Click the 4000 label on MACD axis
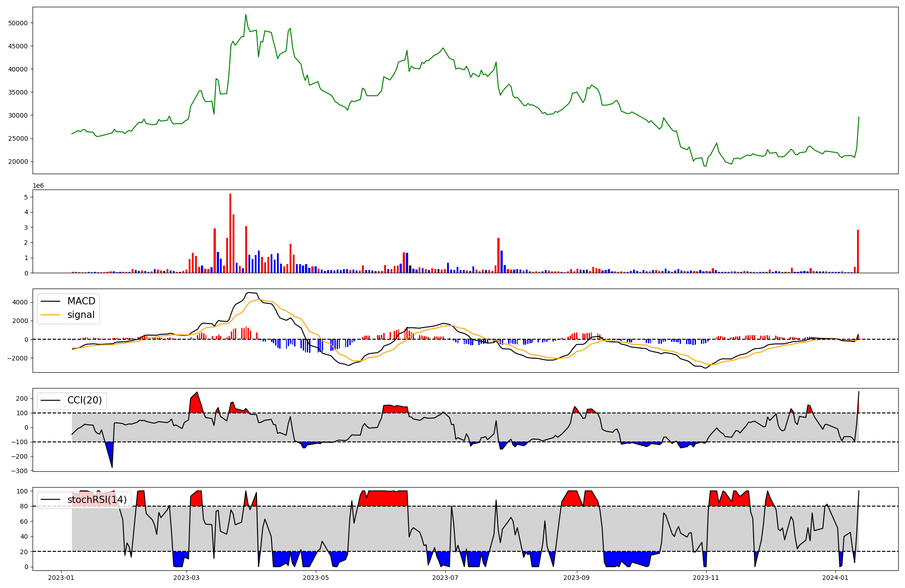This screenshot has height=588, width=905. point(20,302)
